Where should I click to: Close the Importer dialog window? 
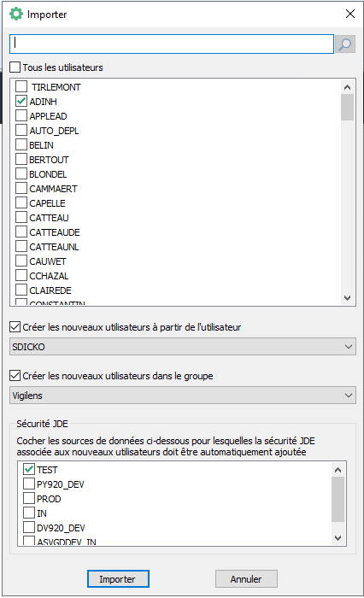coord(349,14)
